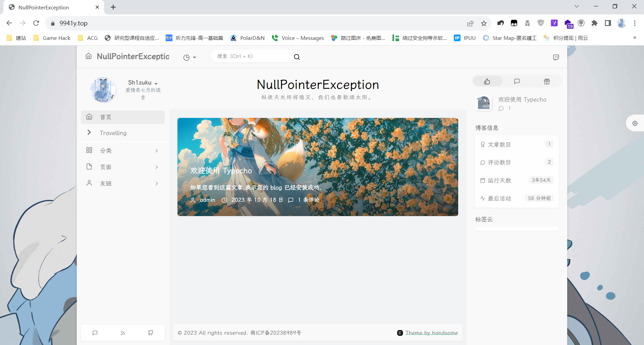644x345 pixels.
Task: Expand the Sh1zuku user dropdown
Action: [143, 82]
